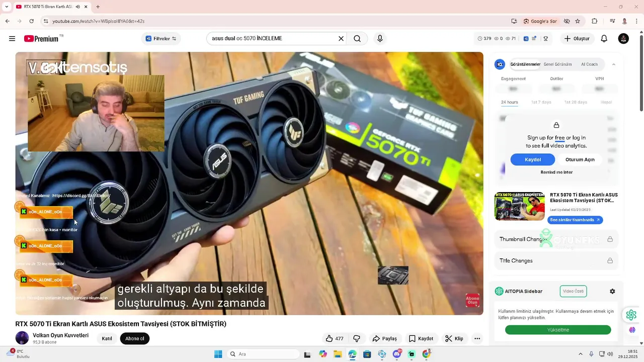Select the 1st 28 days tab
644x362 pixels.
[x=576, y=102]
